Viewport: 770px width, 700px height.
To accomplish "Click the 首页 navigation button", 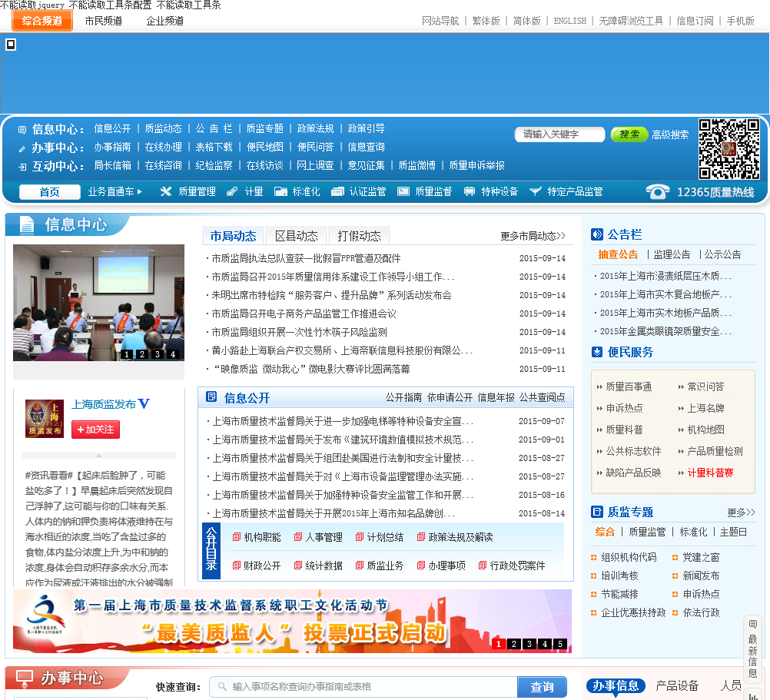I will click(50, 192).
